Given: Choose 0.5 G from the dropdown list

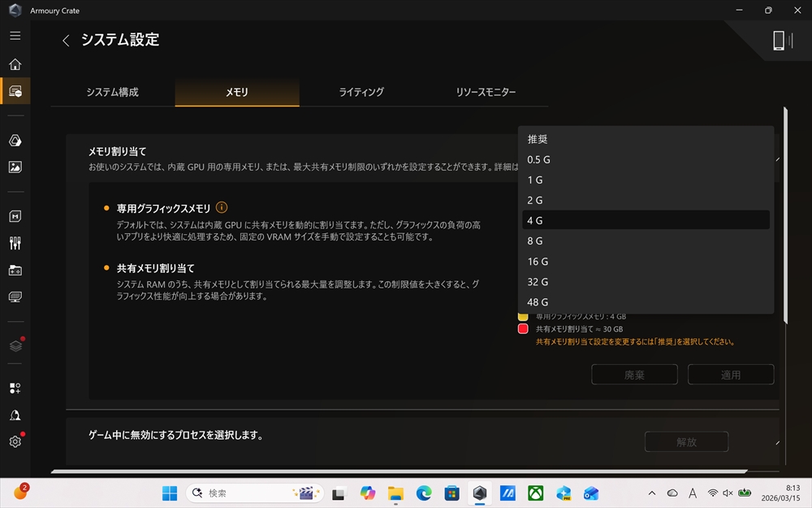Looking at the screenshot, I should (646, 159).
